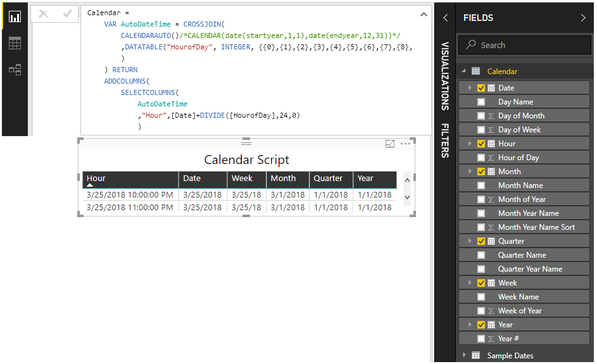This screenshot has width=597, height=364.
Task: Click table scrollbar down arrow
Action: (x=408, y=198)
